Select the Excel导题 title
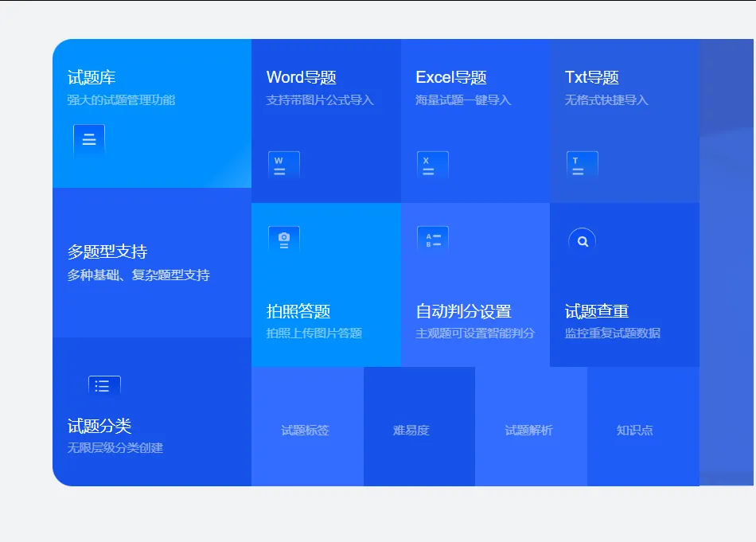 (x=450, y=77)
